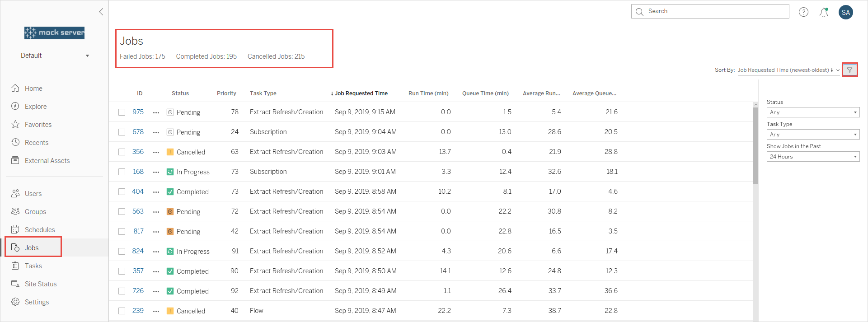Open the SA user avatar menu

point(846,12)
